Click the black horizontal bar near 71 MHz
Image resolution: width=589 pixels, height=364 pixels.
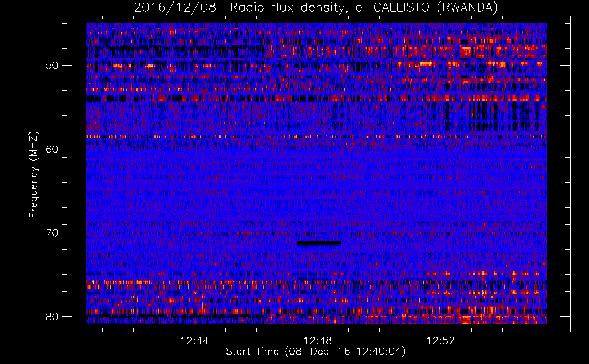[319, 243]
